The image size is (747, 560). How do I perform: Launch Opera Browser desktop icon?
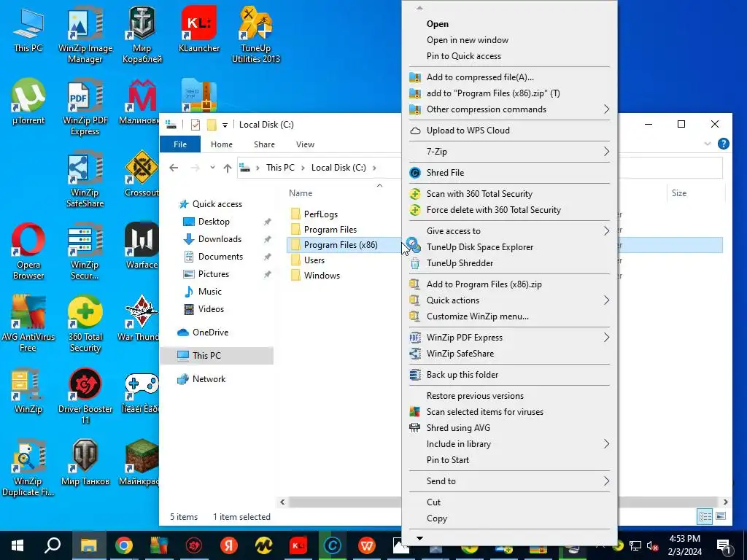[x=28, y=252]
